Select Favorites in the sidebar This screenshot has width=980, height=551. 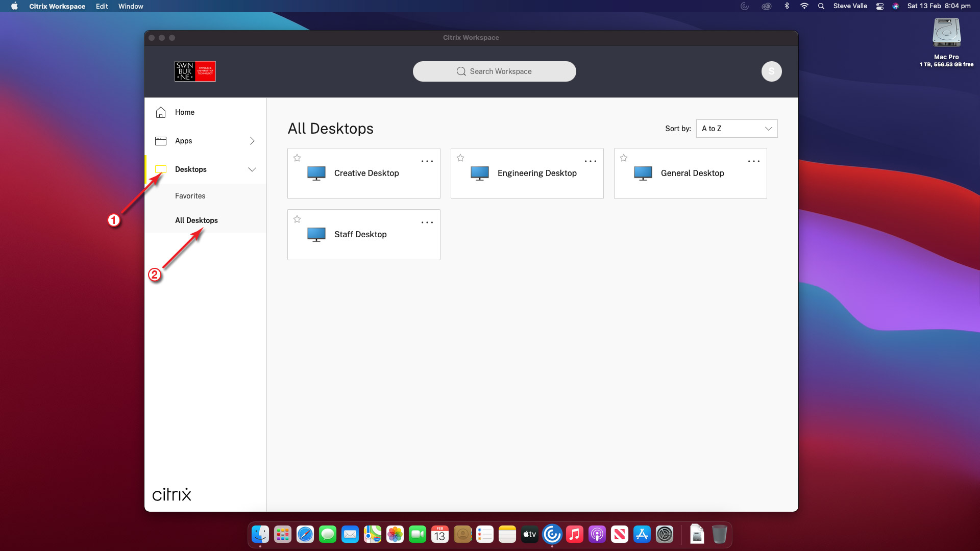190,195
